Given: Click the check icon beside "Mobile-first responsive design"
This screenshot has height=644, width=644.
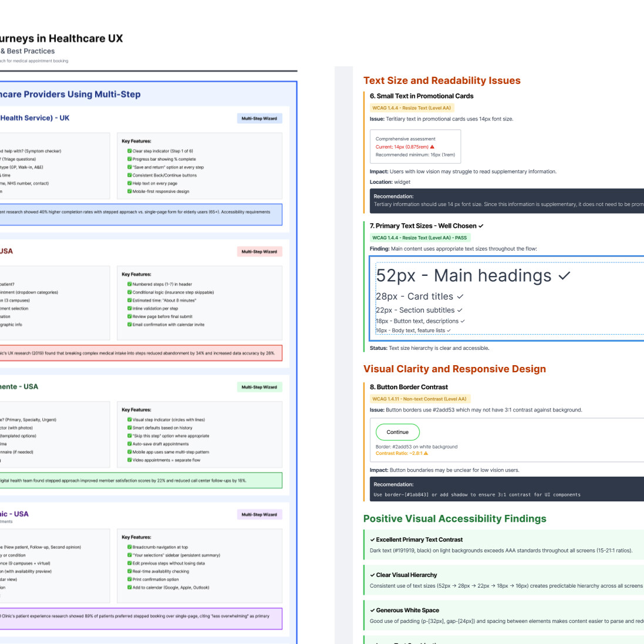Looking at the screenshot, I should click(129, 191).
